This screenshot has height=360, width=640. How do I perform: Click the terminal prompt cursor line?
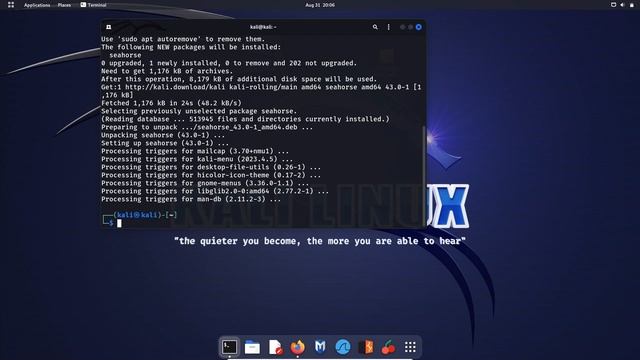coord(119,223)
